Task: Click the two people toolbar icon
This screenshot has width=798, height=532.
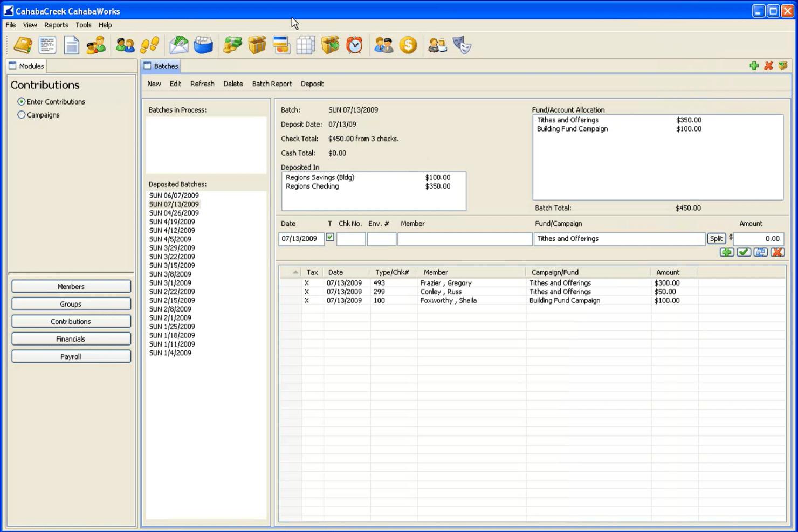Action: (x=125, y=45)
